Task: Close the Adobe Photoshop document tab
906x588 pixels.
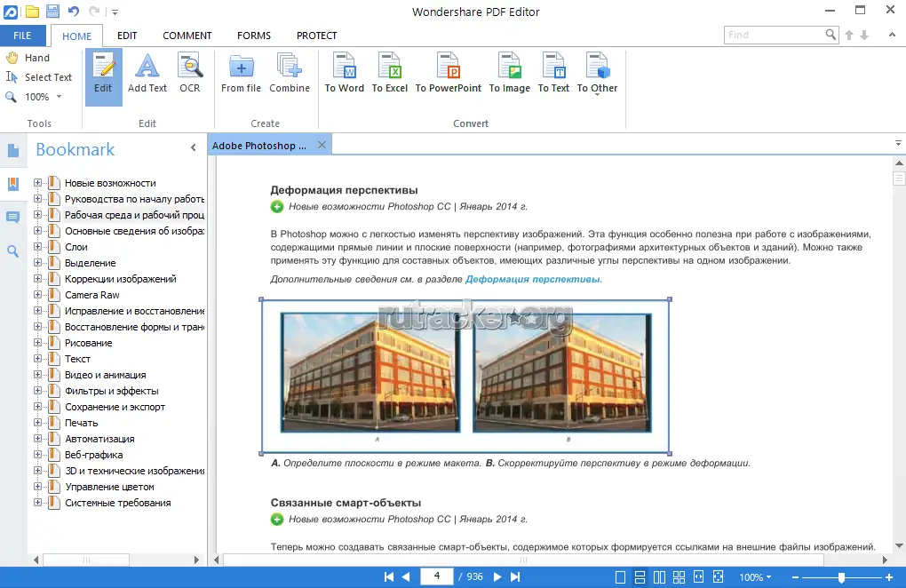Action: click(x=322, y=145)
